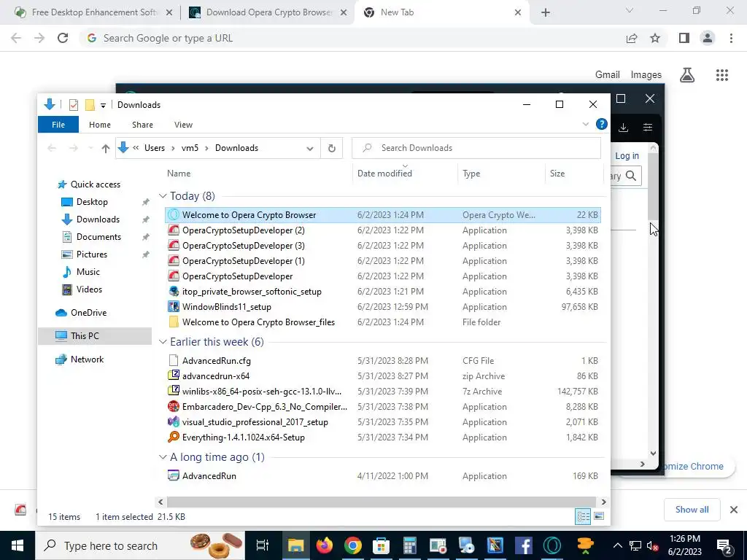Click the Search Downloads field
The width and height of the screenshot is (747, 560).
pyautogui.click(x=476, y=148)
